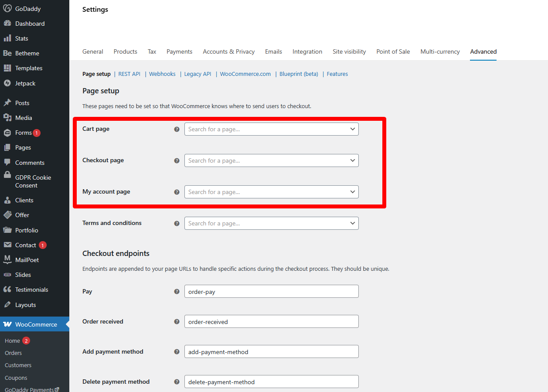Screen dimensions: 548x392
Task: Open the Terms and conditions page dropdown
Action: point(271,224)
